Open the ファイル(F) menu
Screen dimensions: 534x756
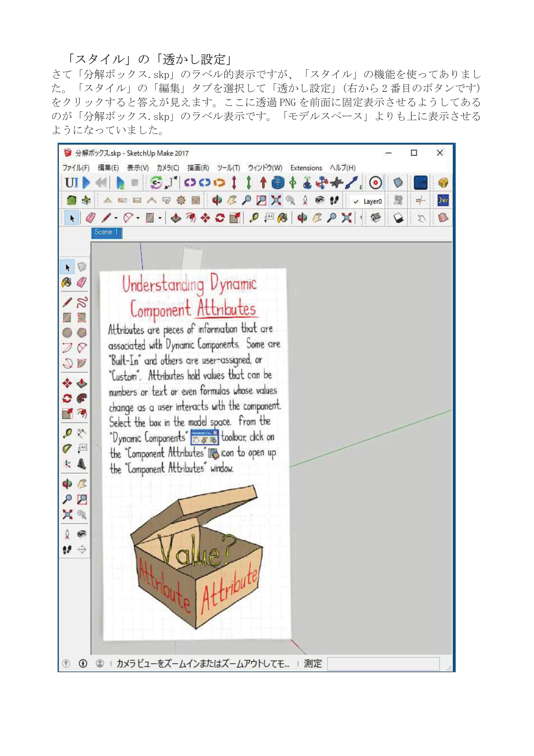pos(76,168)
